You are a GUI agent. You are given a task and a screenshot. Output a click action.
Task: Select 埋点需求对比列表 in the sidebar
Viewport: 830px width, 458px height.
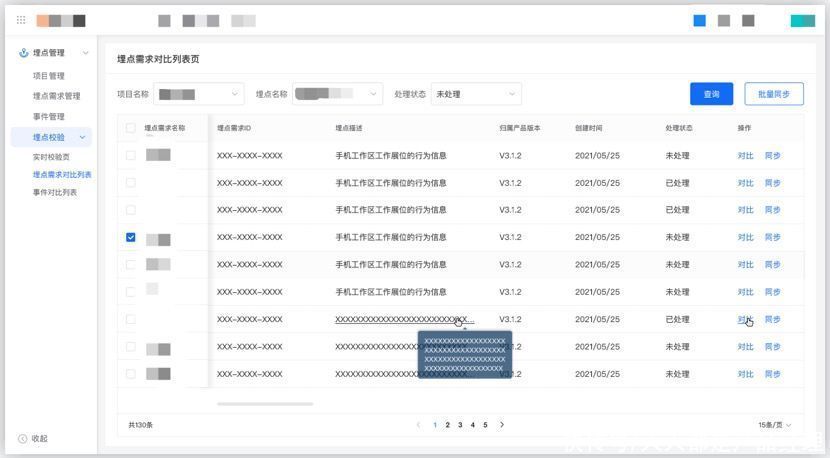pos(62,174)
